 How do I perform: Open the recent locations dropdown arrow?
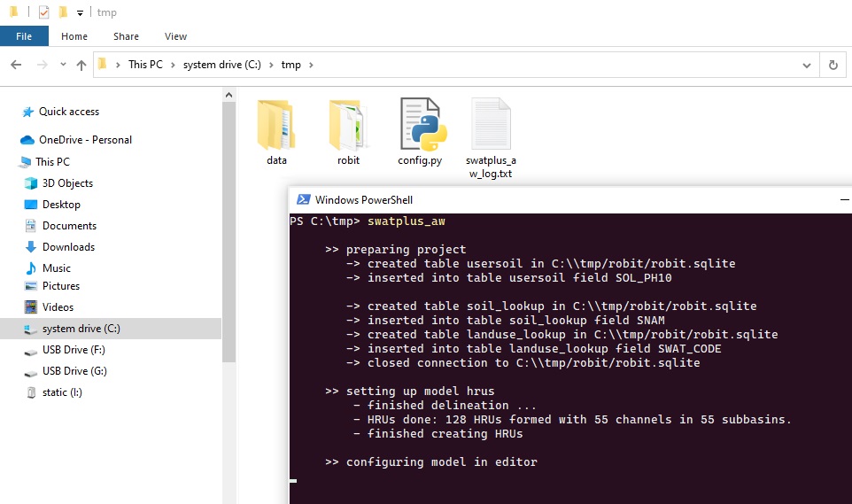pyautogui.click(x=63, y=65)
